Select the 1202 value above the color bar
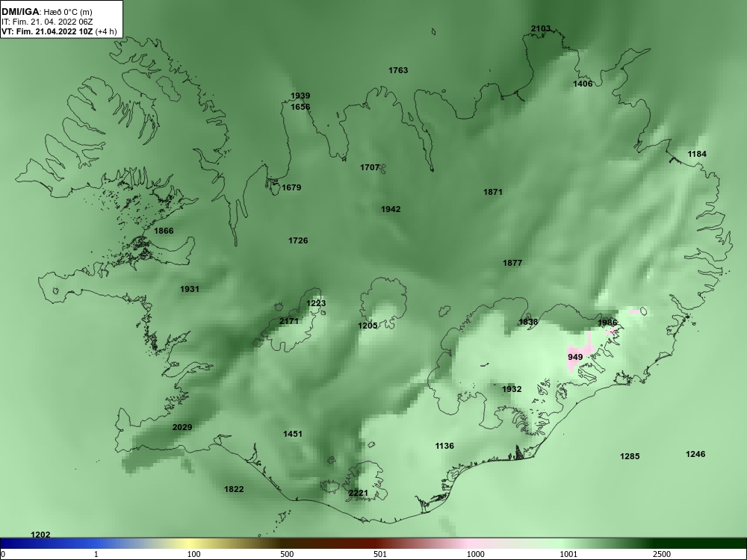 pos(40,535)
